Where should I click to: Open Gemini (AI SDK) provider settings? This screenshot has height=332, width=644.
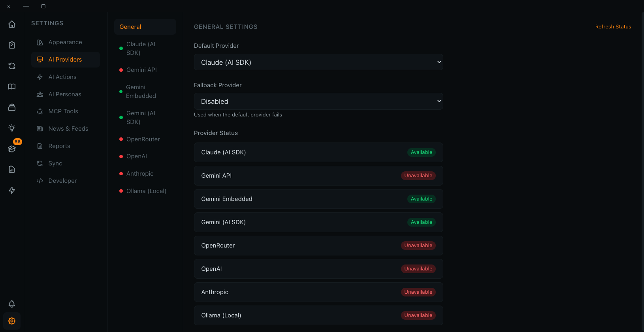tap(145, 118)
